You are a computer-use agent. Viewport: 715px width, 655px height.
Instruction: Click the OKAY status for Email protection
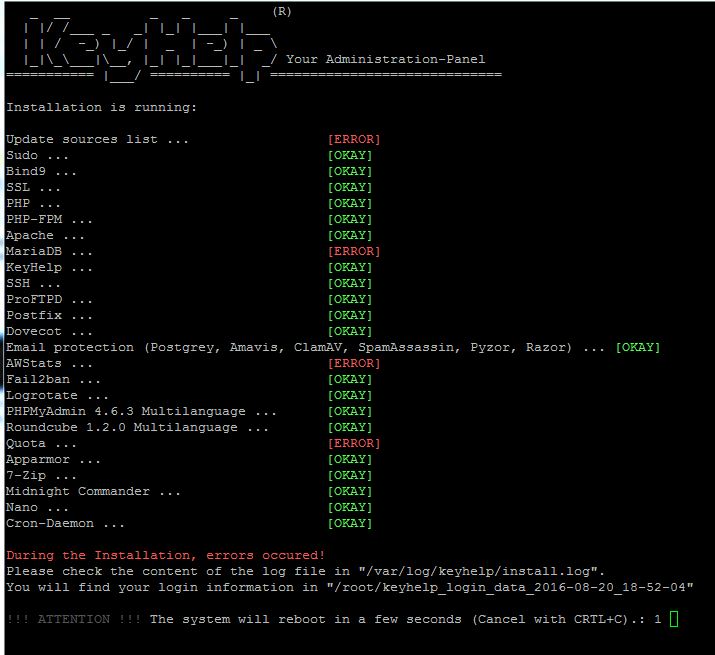coord(638,347)
